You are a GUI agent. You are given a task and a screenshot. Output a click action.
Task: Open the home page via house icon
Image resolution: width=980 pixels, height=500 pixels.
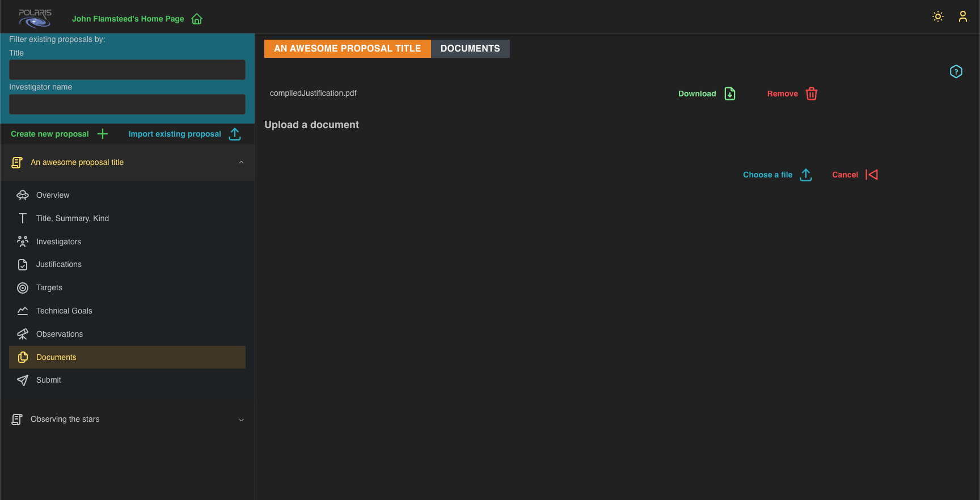[197, 19]
